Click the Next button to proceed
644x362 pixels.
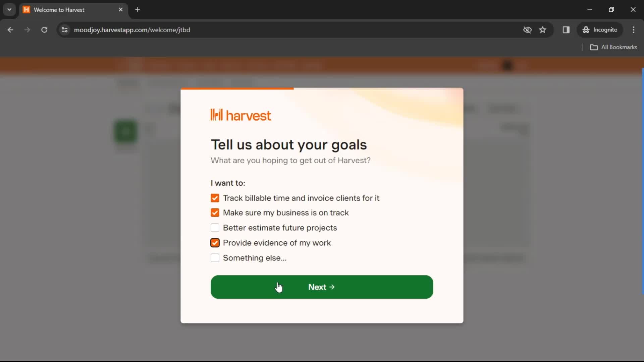[322, 287]
